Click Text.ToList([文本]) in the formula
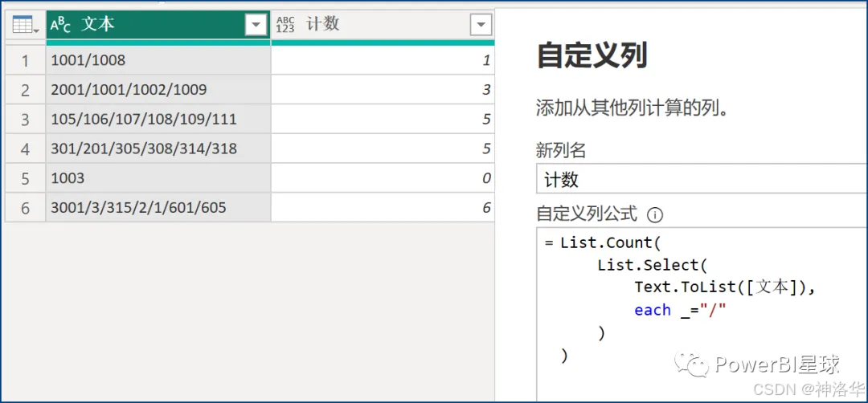 [x=726, y=287]
